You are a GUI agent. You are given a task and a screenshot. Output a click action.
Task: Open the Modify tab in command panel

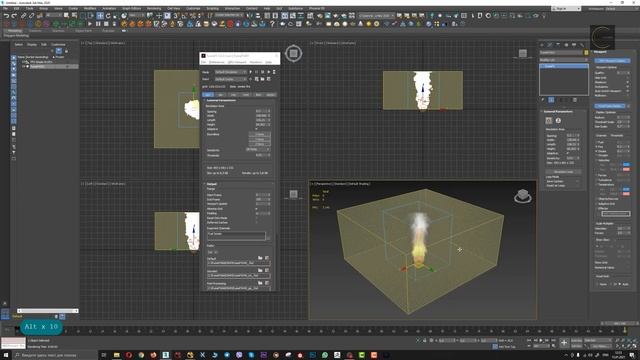point(550,44)
